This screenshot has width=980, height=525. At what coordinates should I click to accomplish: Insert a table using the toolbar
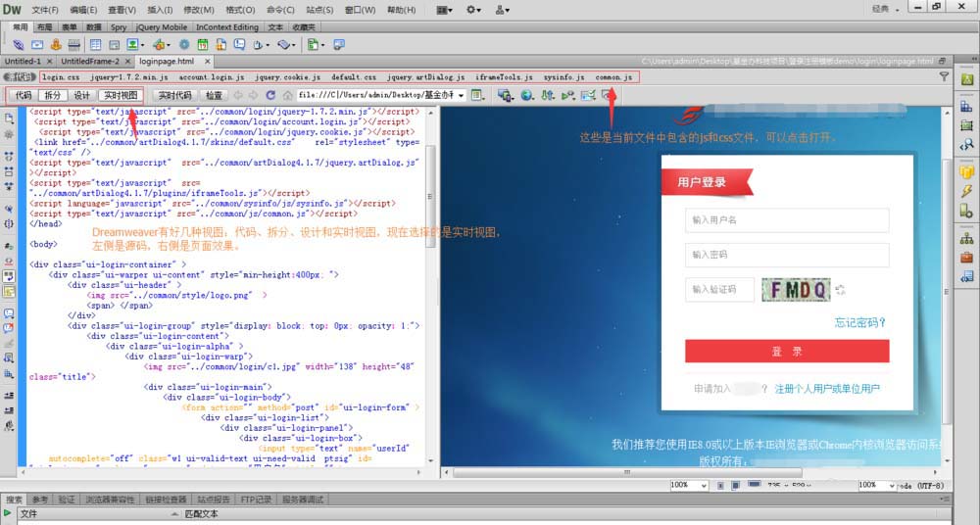[x=95, y=44]
